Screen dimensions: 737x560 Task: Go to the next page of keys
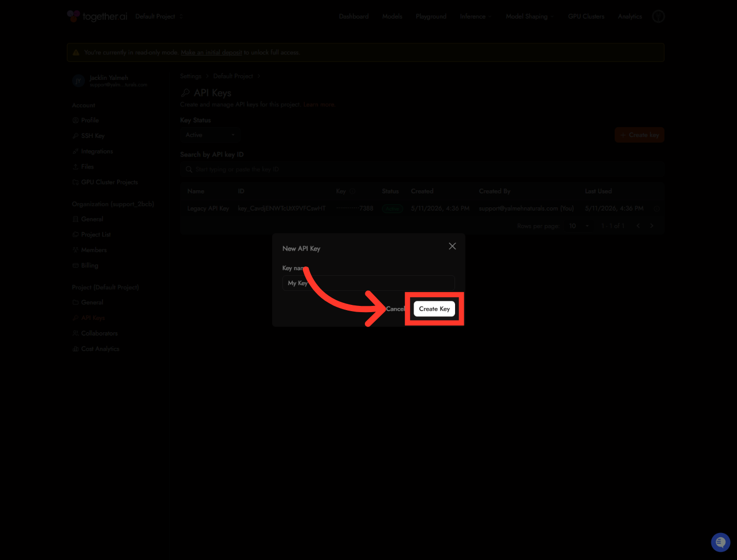click(651, 226)
